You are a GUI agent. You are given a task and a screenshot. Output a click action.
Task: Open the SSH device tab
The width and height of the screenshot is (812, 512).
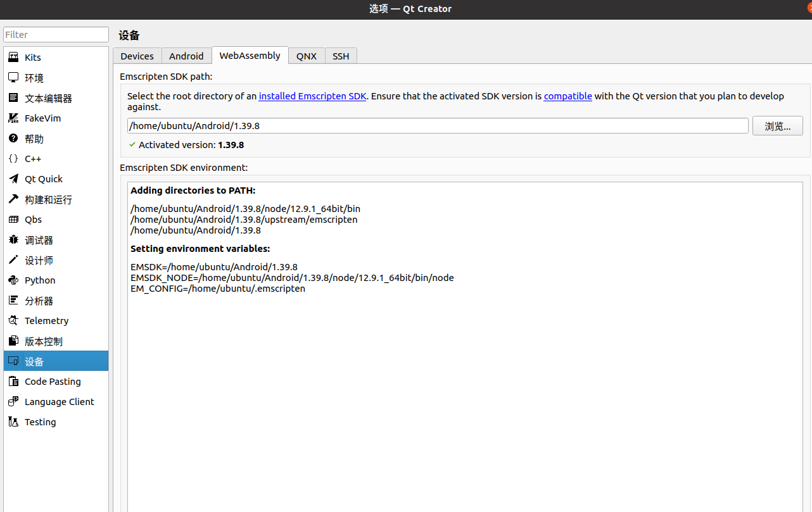[x=341, y=56]
